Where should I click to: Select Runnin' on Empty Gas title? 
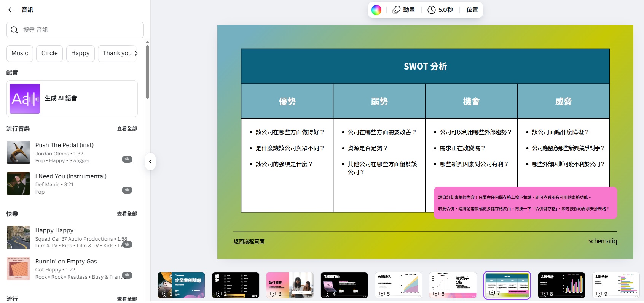(x=66, y=262)
